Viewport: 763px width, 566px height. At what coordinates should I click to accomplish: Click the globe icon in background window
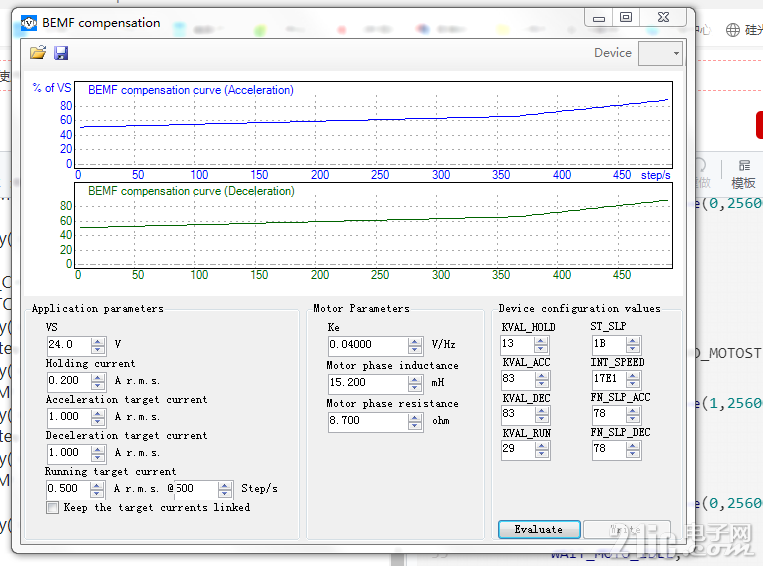(x=733, y=30)
